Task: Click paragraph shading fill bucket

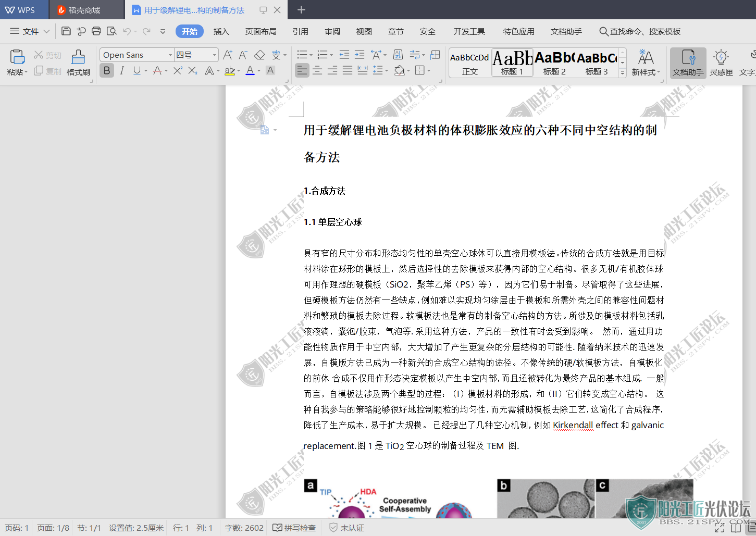Action: point(399,70)
